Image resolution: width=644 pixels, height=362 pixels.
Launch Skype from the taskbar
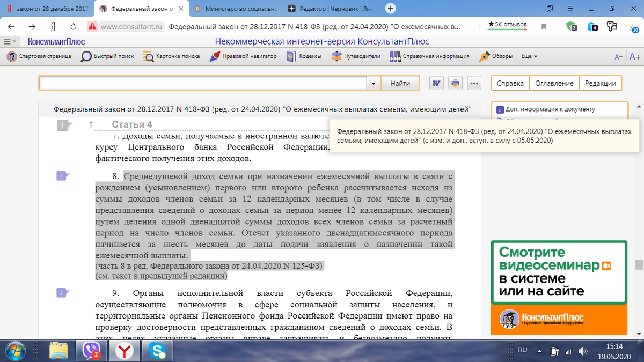coord(157,351)
